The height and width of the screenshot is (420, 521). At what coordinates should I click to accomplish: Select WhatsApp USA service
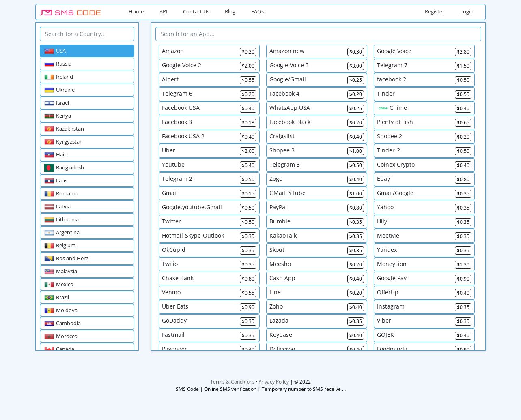point(316,108)
